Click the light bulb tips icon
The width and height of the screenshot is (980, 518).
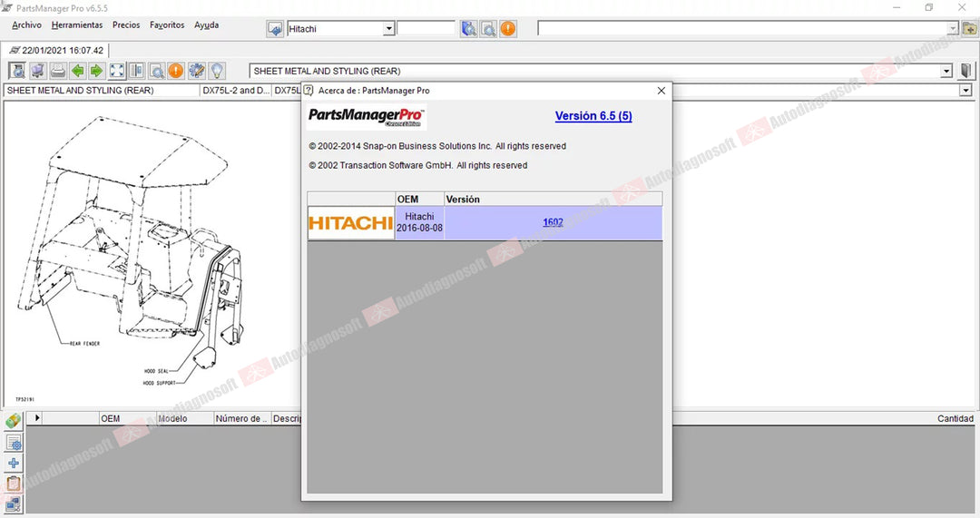(216, 71)
